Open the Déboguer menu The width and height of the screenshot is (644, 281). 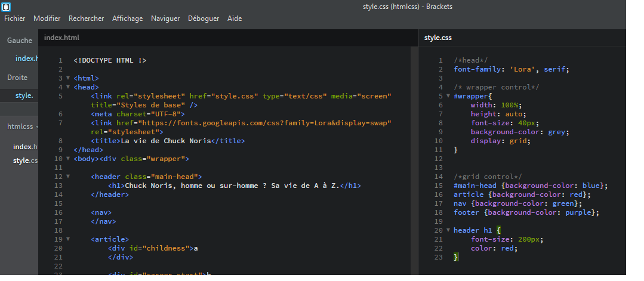pyautogui.click(x=204, y=18)
